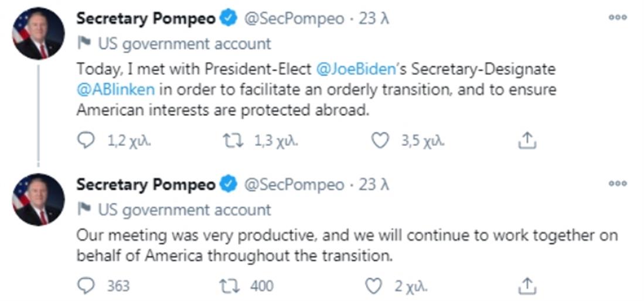This screenshot has width=644, height=301.
Task: Click the @JoeBiden mention link
Action: coord(356,69)
